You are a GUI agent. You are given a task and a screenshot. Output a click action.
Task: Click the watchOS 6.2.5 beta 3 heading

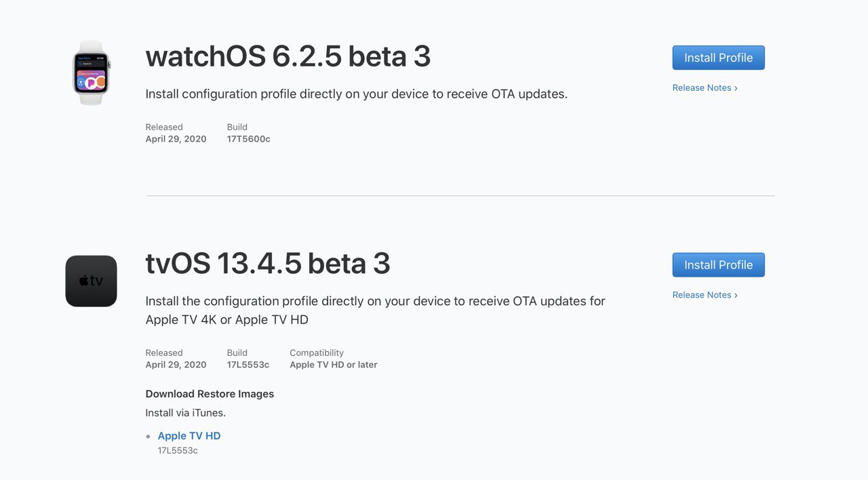pyautogui.click(x=288, y=56)
